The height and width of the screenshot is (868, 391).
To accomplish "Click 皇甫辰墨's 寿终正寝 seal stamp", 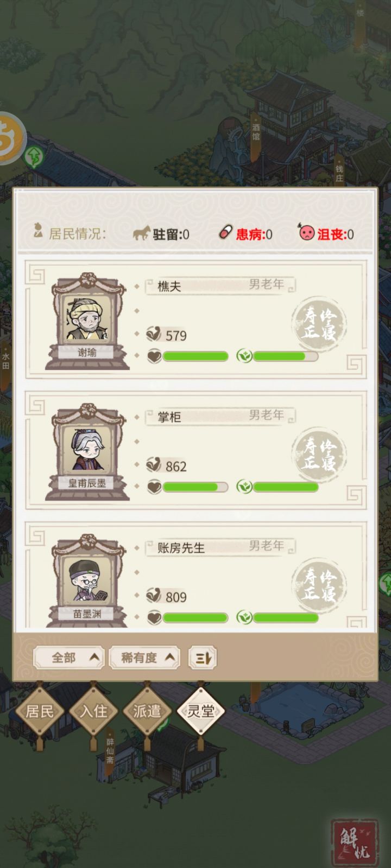I will 319,455.
